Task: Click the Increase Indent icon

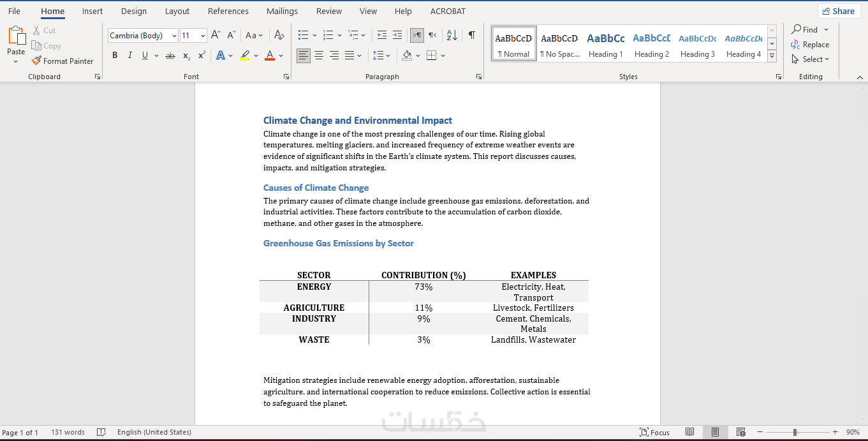Action: click(397, 36)
